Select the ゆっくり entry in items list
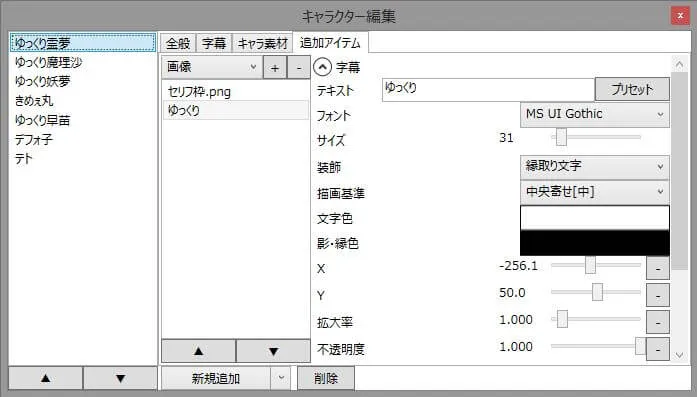The image size is (697, 397). 236,110
